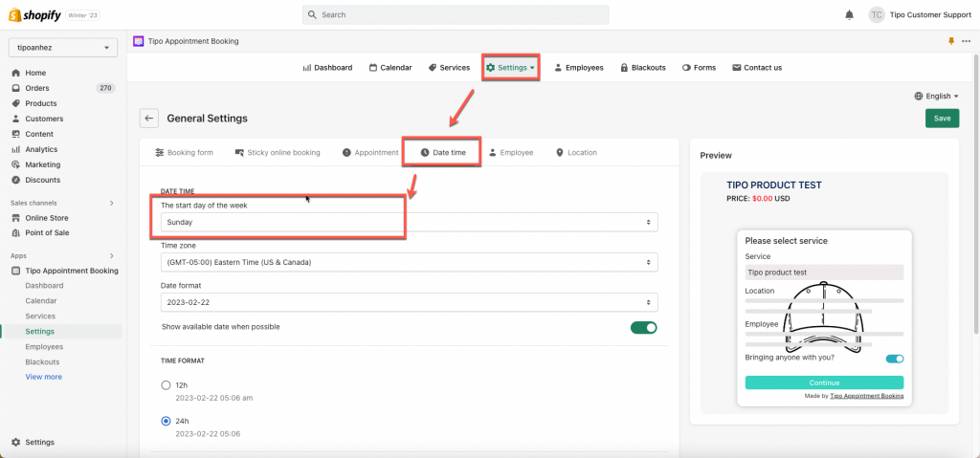Open Calendar under Tipo app sidebar
Image resolution: width=980 pixels, height=458 pixels.
coord(40,301)
